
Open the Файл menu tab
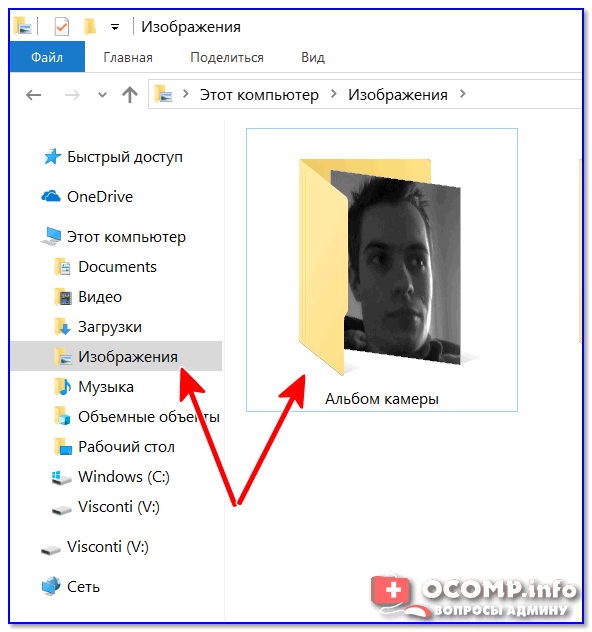pyautogui.click(x=47, y=57)
